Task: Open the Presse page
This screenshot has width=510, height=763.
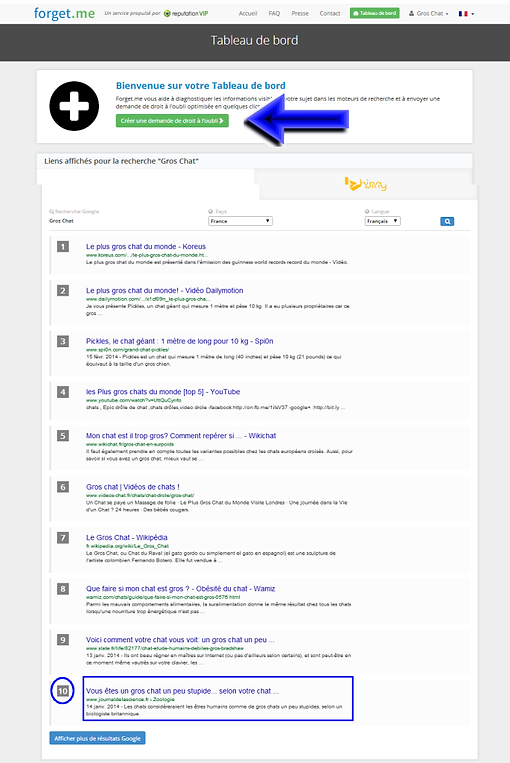Action: [300, 14]
